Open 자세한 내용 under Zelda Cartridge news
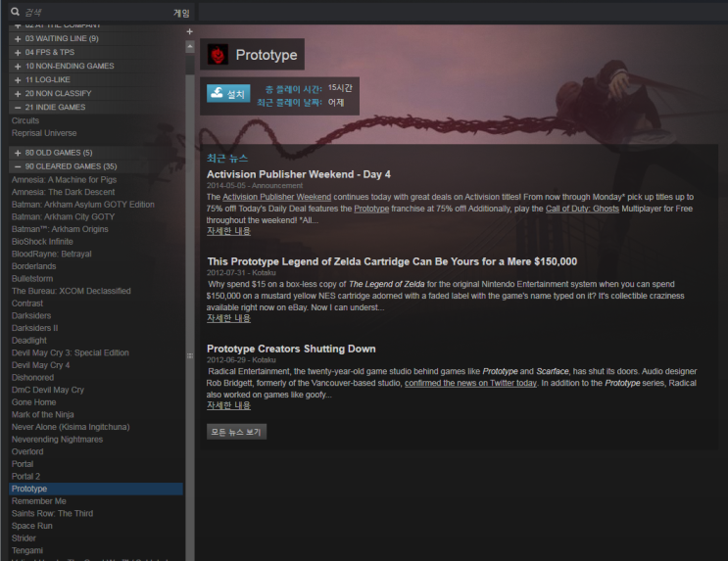This screenshot has height=561, width=728. tap(228, 318)
